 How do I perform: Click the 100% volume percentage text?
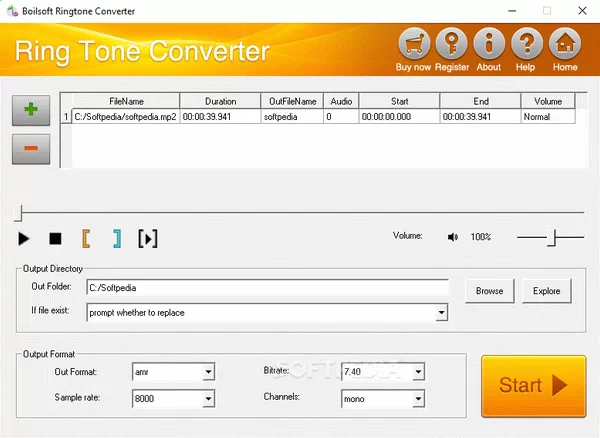coord(481,237)
